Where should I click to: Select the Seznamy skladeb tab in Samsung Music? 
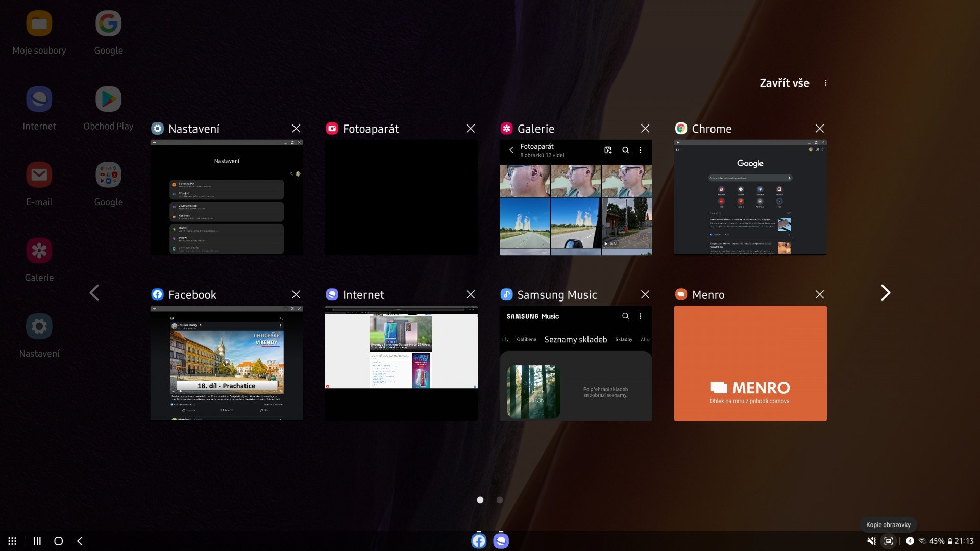[576, 340]
